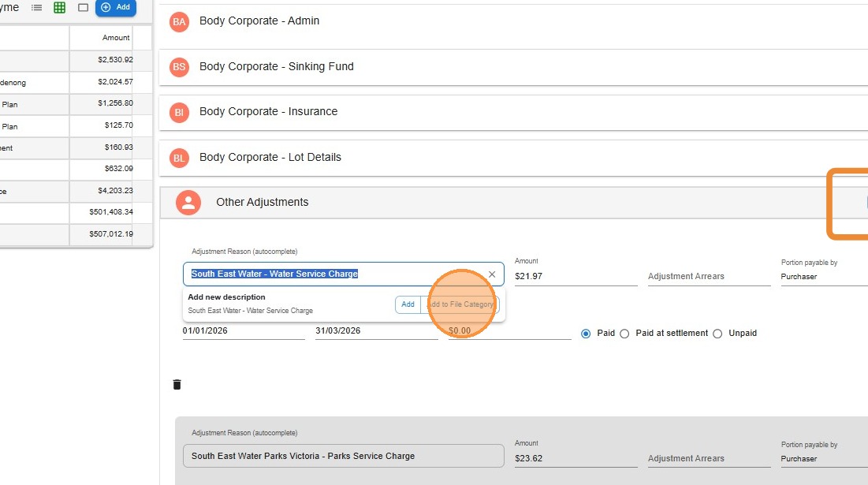Open Portion payable by dropdown for Parks Charge
The width and height of the screenshot is (868, 485).
tap(824, 458)
